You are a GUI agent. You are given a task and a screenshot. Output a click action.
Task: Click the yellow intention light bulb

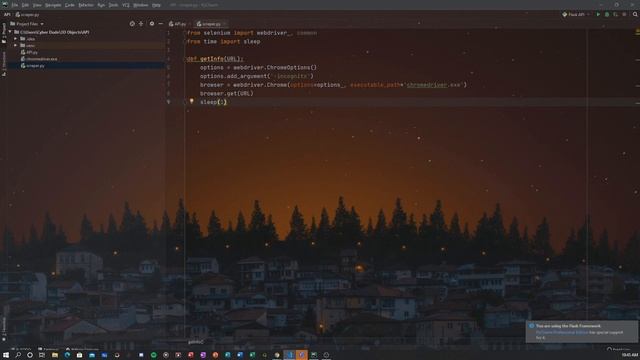pyautogui.click(x=191, y=101)
